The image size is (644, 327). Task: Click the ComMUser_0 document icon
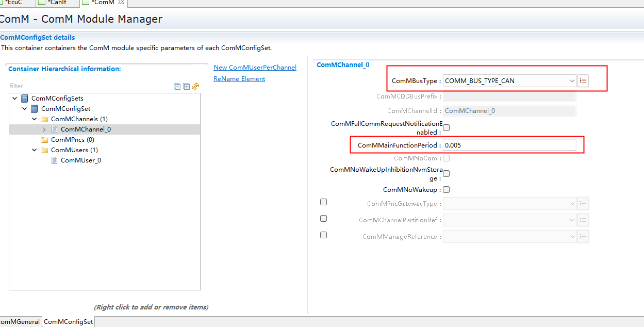pyautogui.click(x=54, y=160)
